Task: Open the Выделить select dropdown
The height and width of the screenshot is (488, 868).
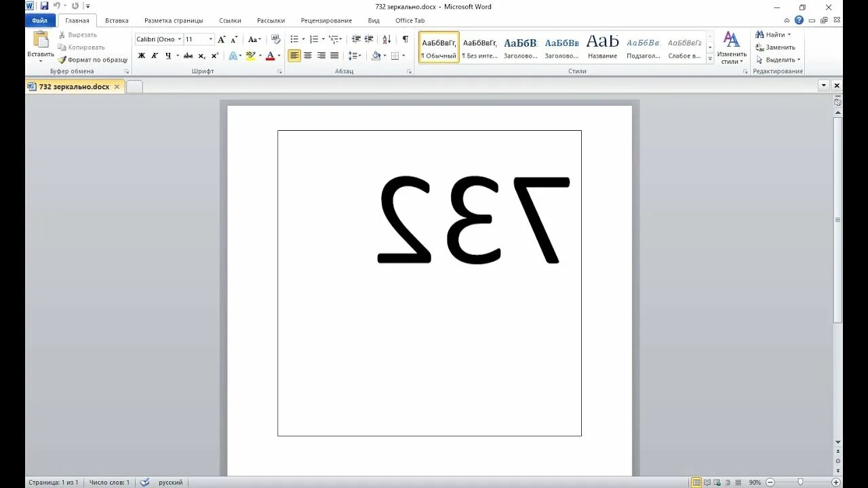Action: pos(778,60)
